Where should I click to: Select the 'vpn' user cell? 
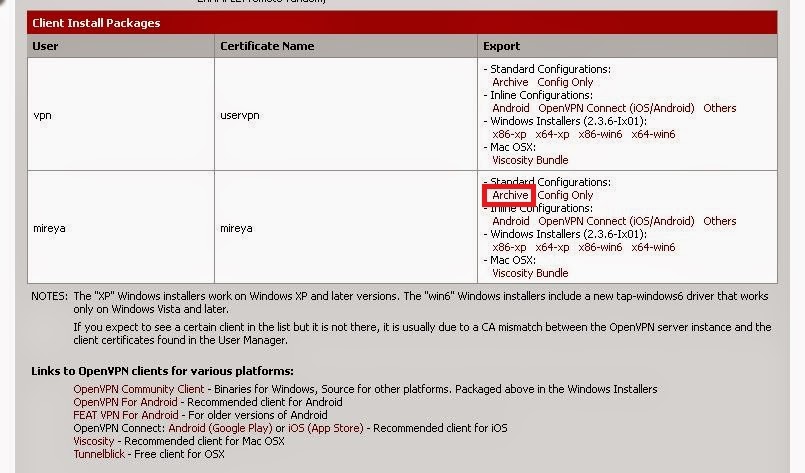click(121, 115)
